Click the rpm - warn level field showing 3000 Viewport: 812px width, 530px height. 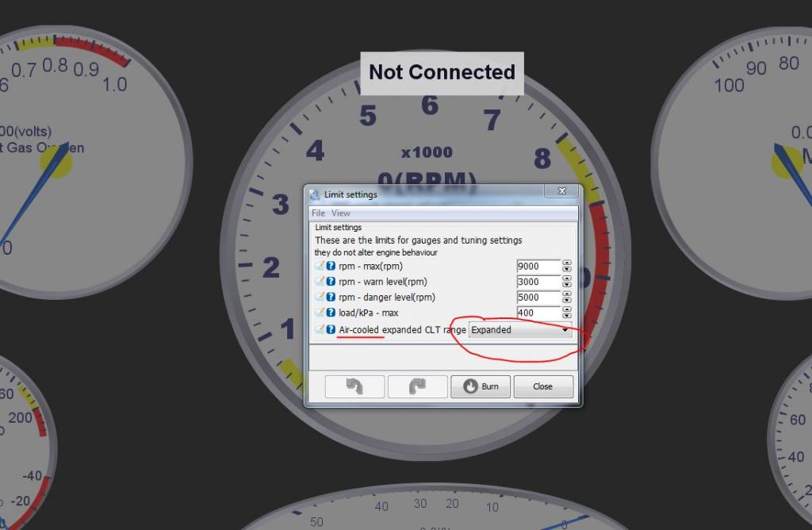(538, 282)
